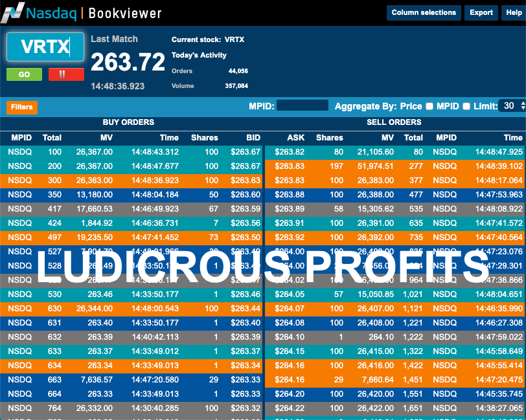The image size is (526, 420).
Task: Click ask price $264.10
Action: click(290, 337)
